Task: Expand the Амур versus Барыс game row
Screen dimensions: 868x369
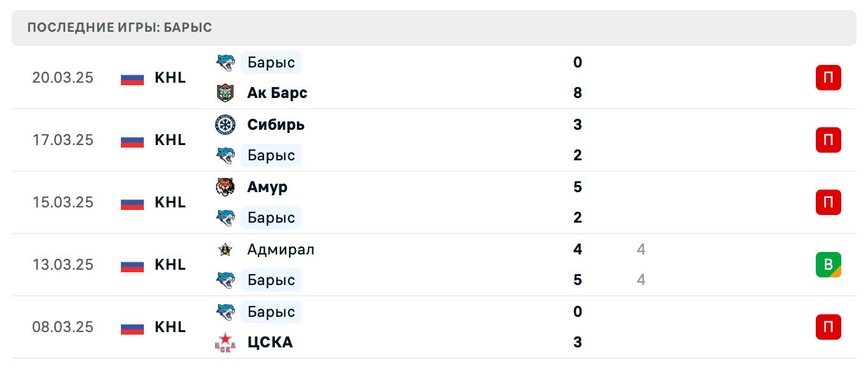Action: [x=433, y=202]
